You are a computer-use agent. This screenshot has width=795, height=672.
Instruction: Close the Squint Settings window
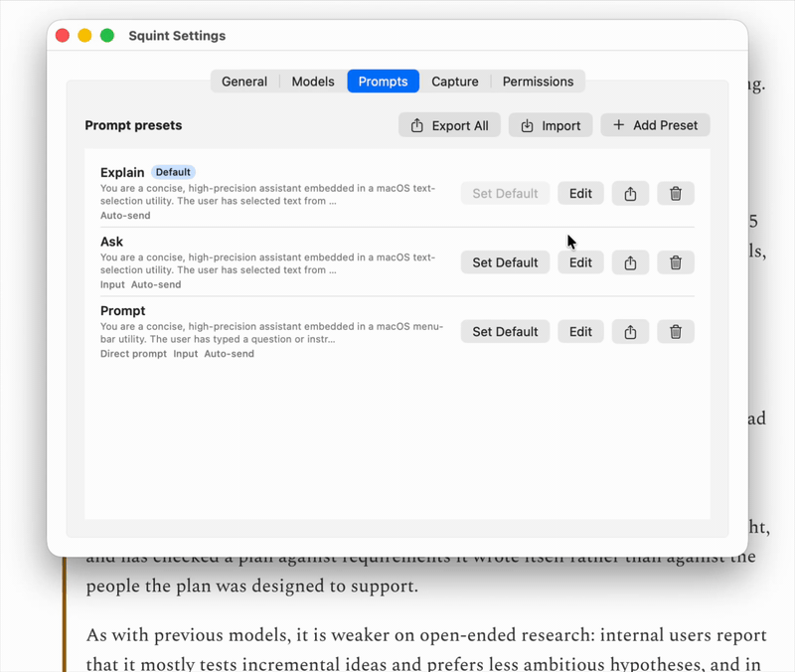[x=63, y=36]
